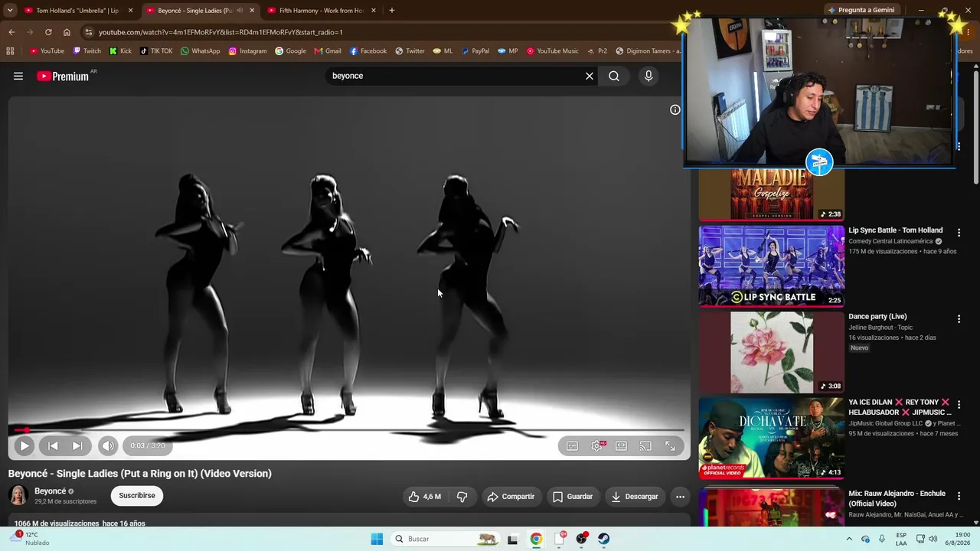This screenshot has height=551, width=980.
Task: Open the video info card icon
Action: click(675, 109)
